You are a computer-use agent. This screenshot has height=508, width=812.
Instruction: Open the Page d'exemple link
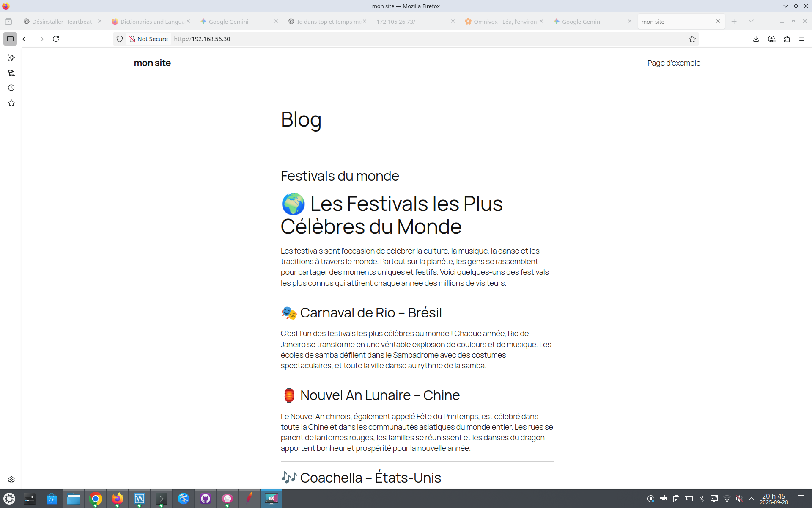[674, 63]
